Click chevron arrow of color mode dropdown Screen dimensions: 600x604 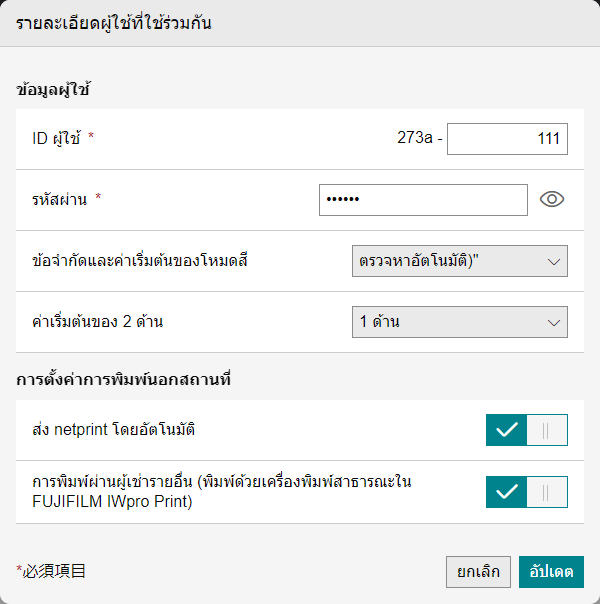[553, 262]
